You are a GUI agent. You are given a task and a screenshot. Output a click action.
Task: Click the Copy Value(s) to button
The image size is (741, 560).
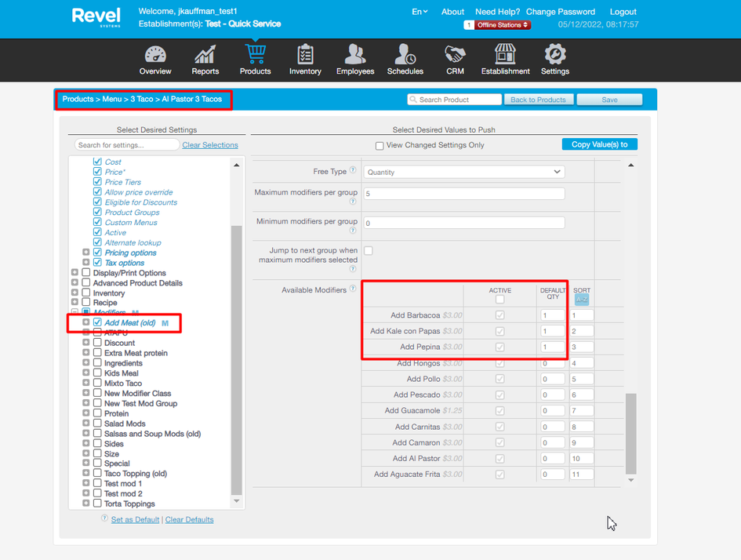[600, 144]
